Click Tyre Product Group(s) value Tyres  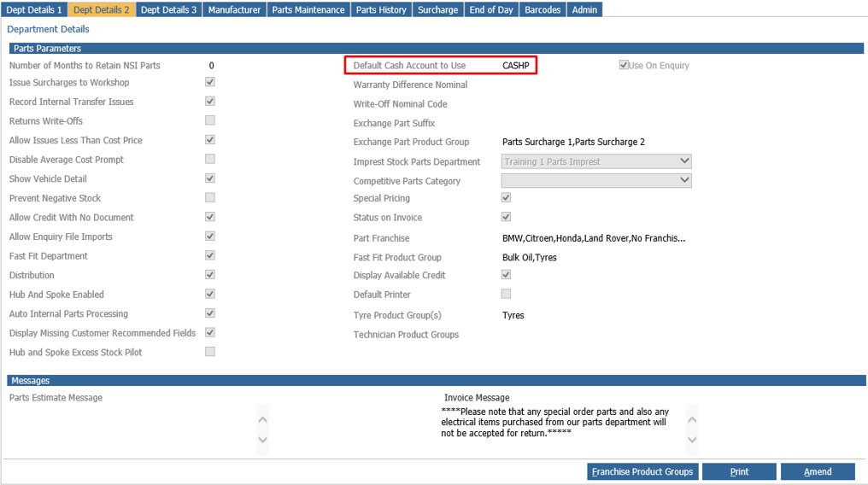click(x=513, y=315)
